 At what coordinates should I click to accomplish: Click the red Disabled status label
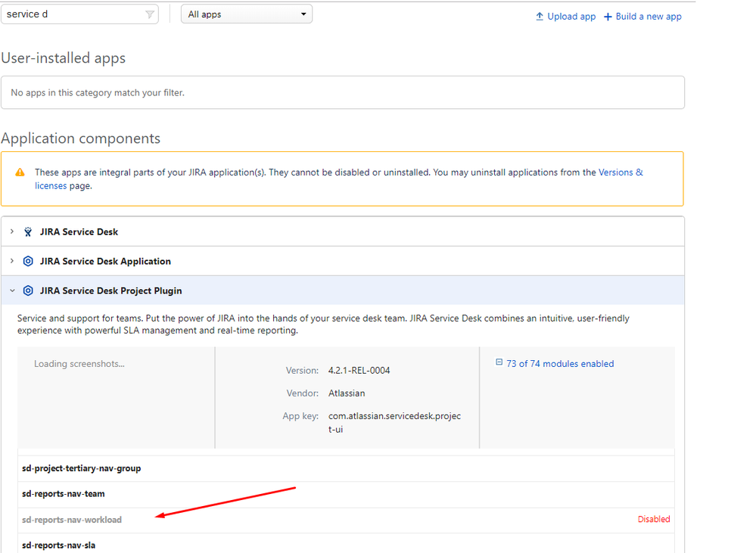click(x=654, y=519)
